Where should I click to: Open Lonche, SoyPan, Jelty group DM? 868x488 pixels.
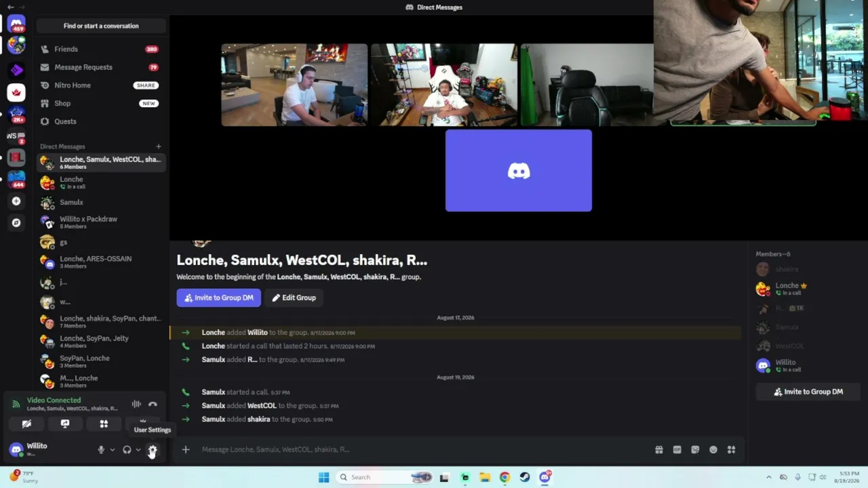101,341
